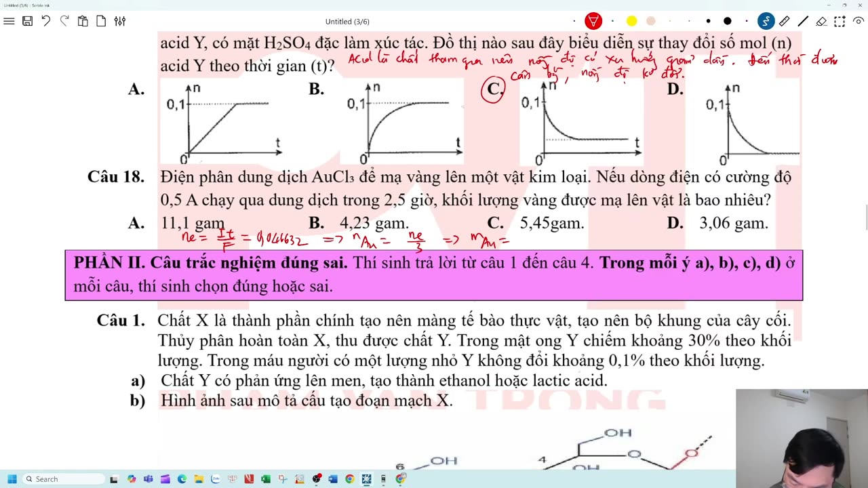The height and width of the screenshot is (488, 868).
Task: Click the vertical scrollbar thumb
Action: 866,217
